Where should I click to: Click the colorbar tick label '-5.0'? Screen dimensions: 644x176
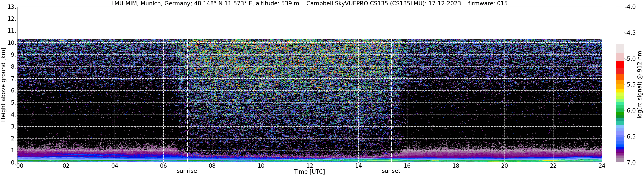[630, 59]
